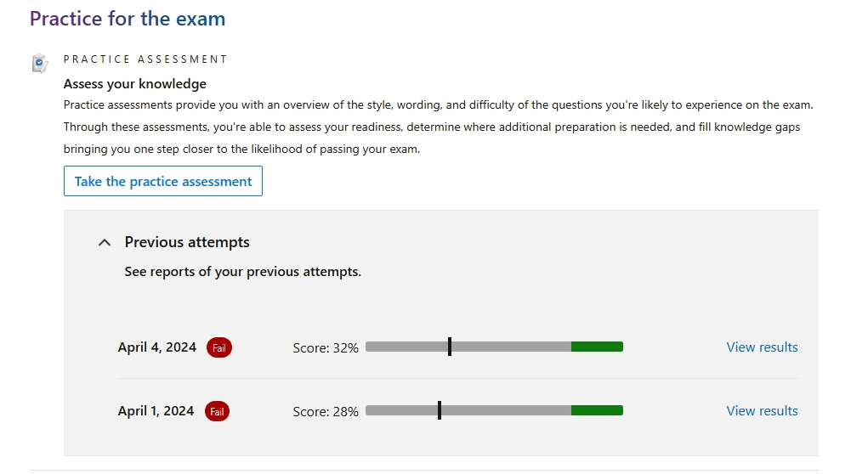Click the Score: 28% label

click(x=326, y=411)
